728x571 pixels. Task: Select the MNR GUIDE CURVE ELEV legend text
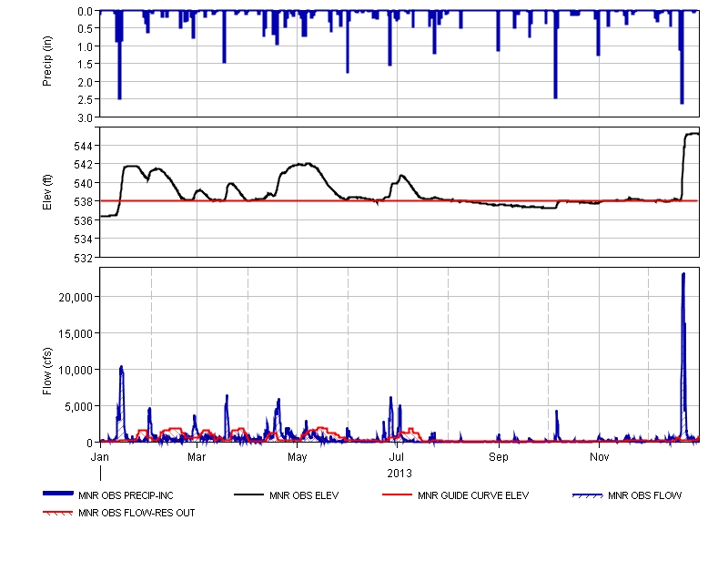[473, 495]
